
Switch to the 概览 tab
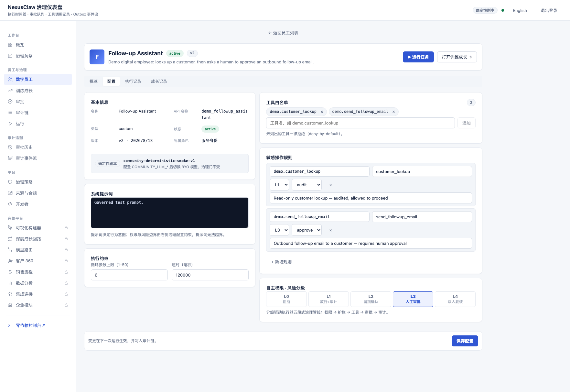click(x=93, y=82)
